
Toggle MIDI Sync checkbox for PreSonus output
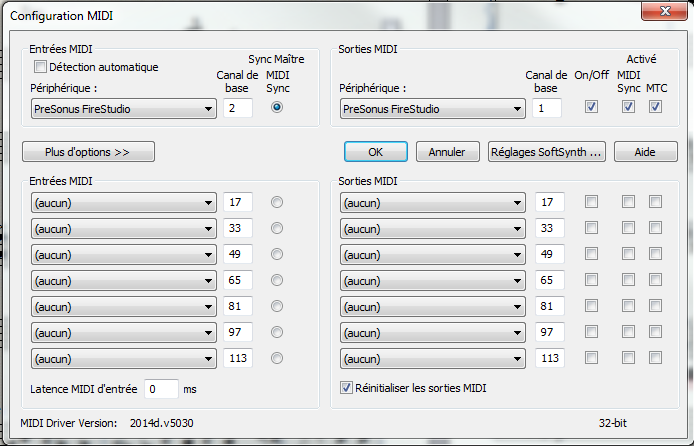[628, 108]
